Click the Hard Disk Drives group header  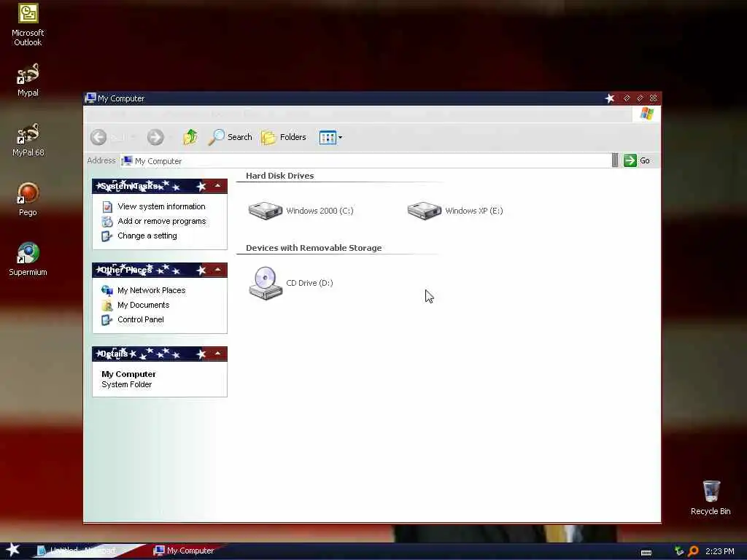pos(279,176)
